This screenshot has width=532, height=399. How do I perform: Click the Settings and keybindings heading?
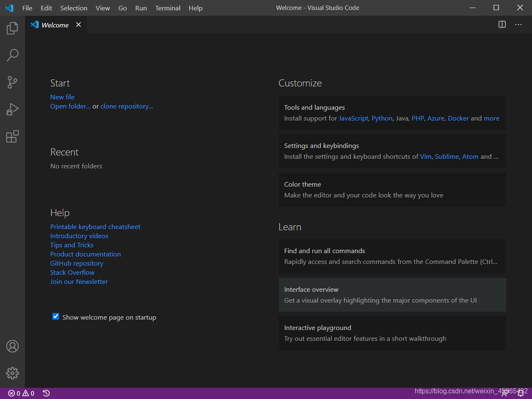[322, 145]
